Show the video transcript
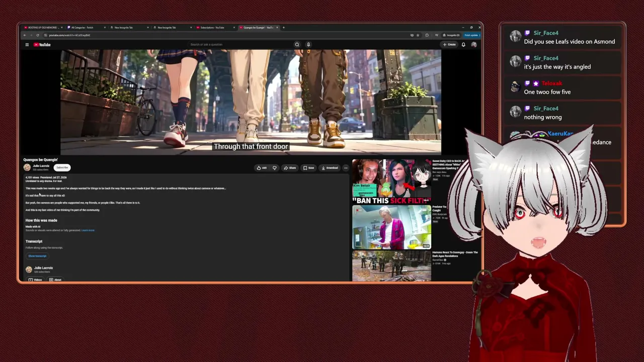Screen dimensions: 644x362 (x=37, y=256)
